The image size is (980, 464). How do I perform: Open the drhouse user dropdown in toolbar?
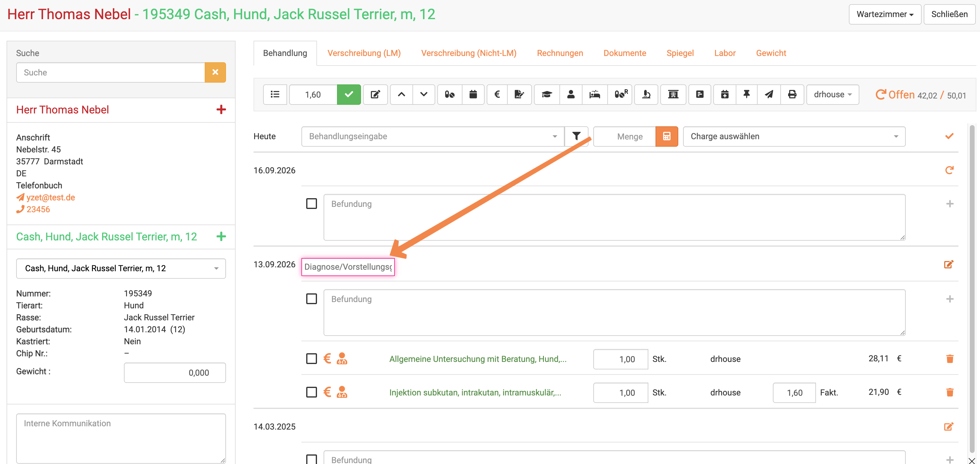point(832,94)
